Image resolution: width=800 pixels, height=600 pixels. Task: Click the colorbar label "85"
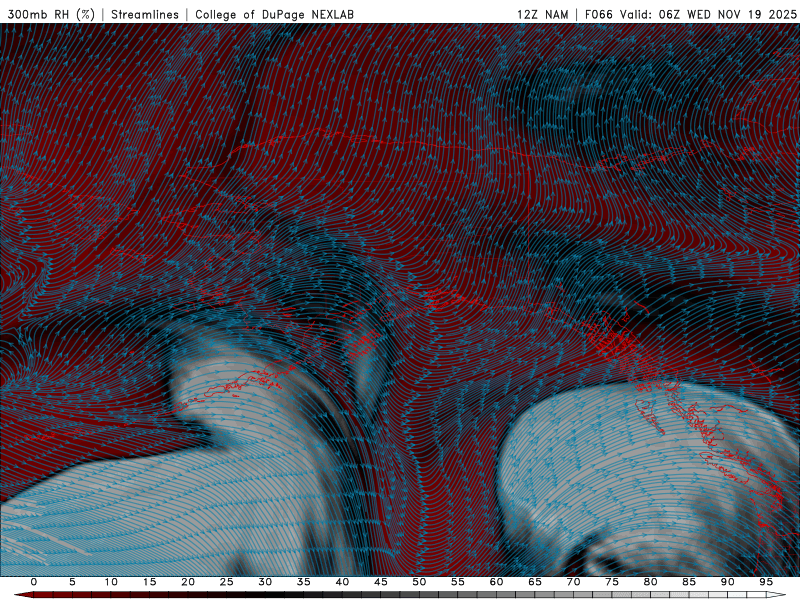[x=689, y=582]
